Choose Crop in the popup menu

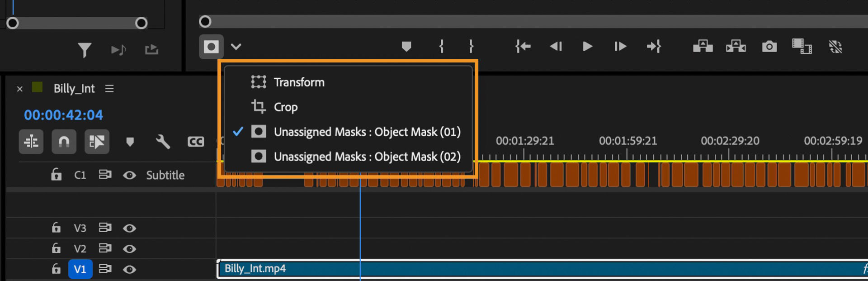coord(286,107)
